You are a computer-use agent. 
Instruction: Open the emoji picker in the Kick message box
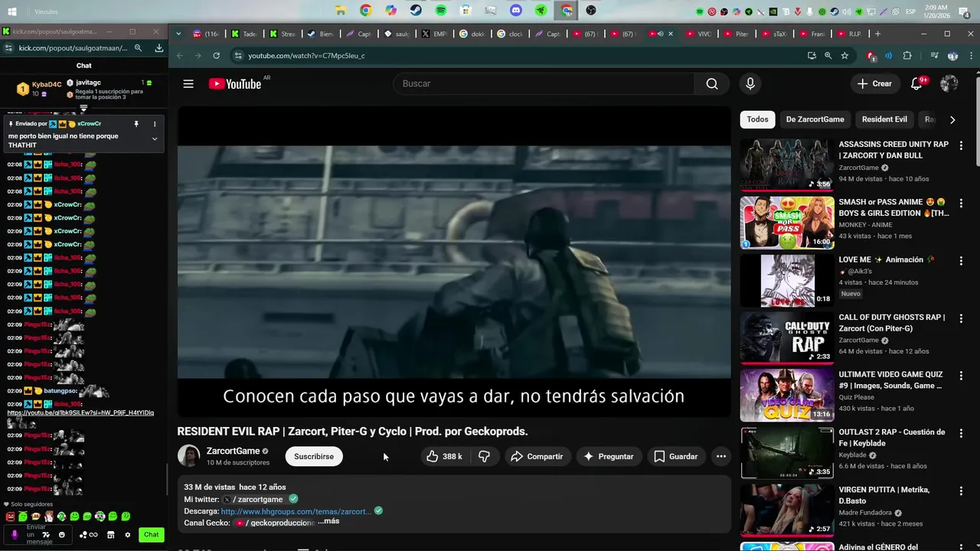pos(62,535)
